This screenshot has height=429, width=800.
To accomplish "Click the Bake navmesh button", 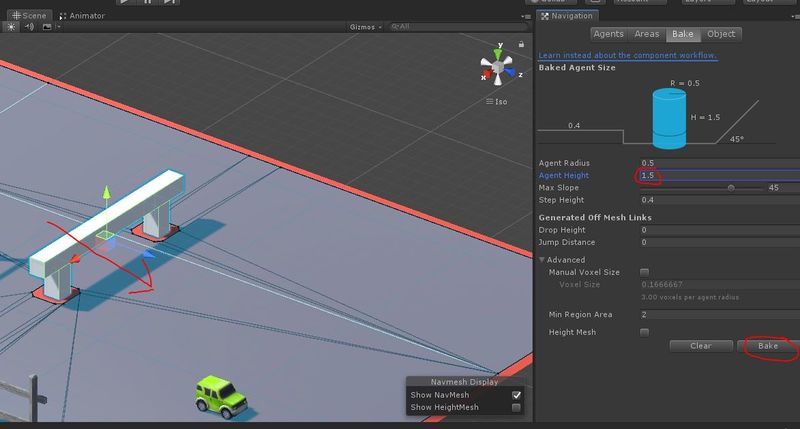I will 768,346.
